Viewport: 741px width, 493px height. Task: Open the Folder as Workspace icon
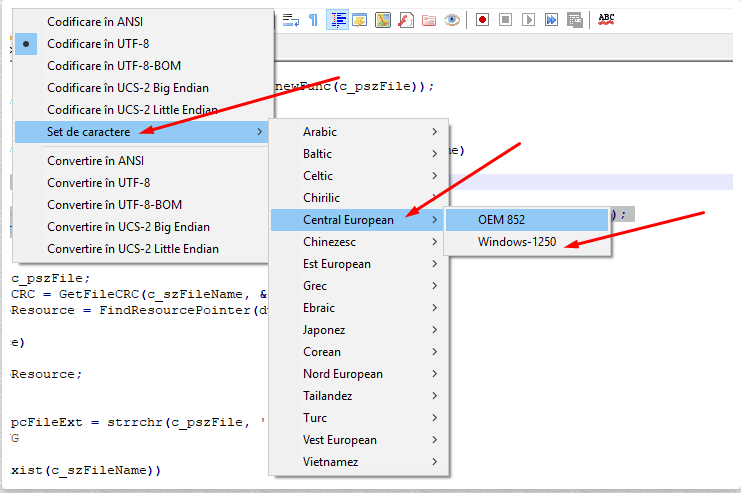pyautogui.click(x=429, y=20)
